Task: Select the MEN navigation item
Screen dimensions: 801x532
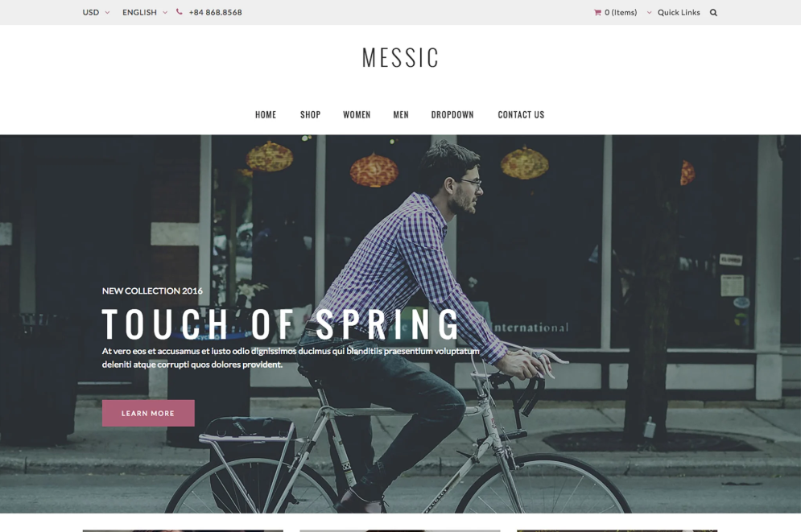Action: pyautogui.click(x=401, y=115)
